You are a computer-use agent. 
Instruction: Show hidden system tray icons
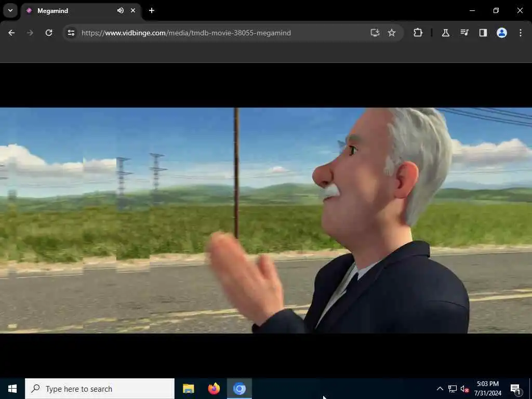(x=440, y=389)
